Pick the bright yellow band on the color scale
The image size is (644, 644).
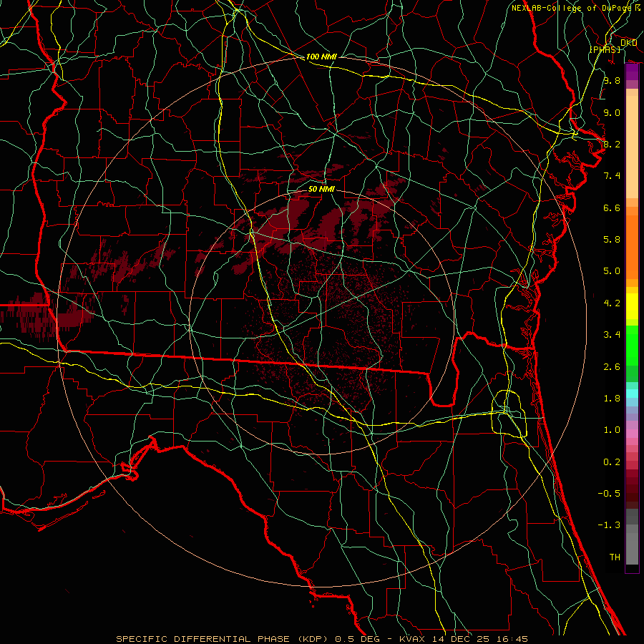point(632,306)
